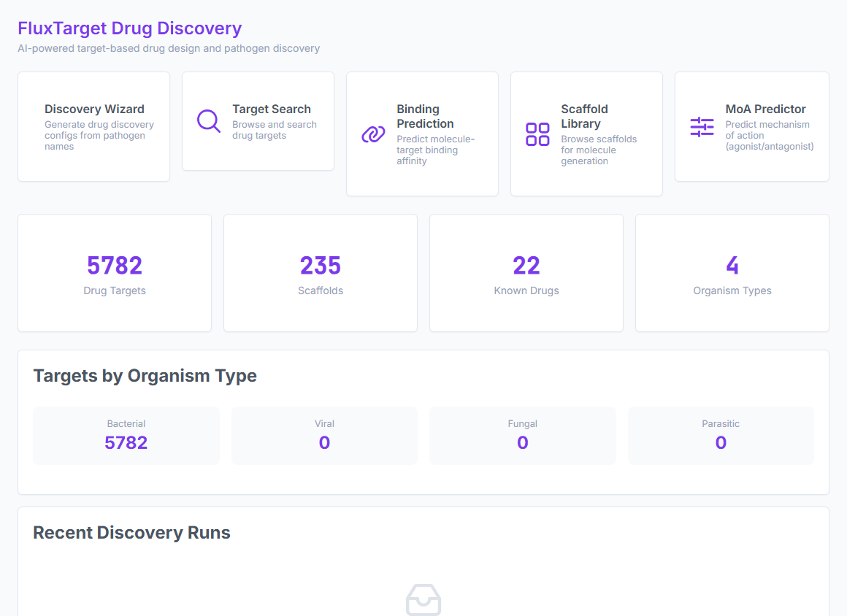Open Binding Prediction title
The height and width of the screenshot is (616, 847).
tap(425, 116)
